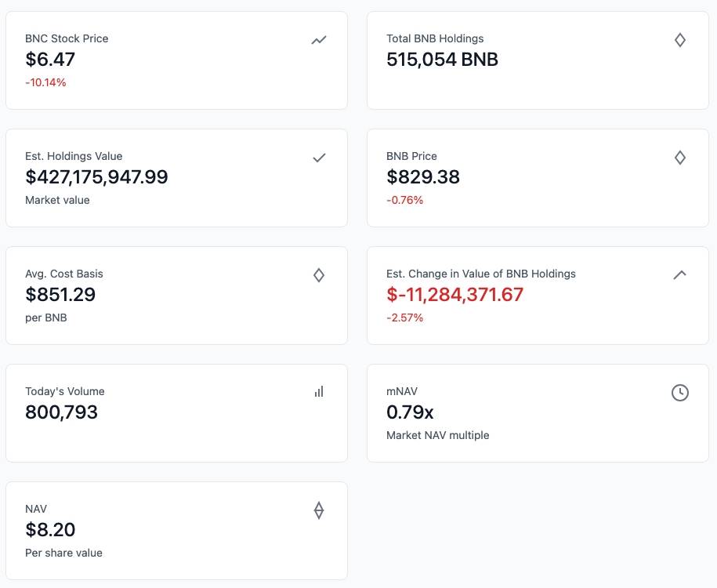
Task: Click the clock icon on the mNAV card
Action: [679, 393]
